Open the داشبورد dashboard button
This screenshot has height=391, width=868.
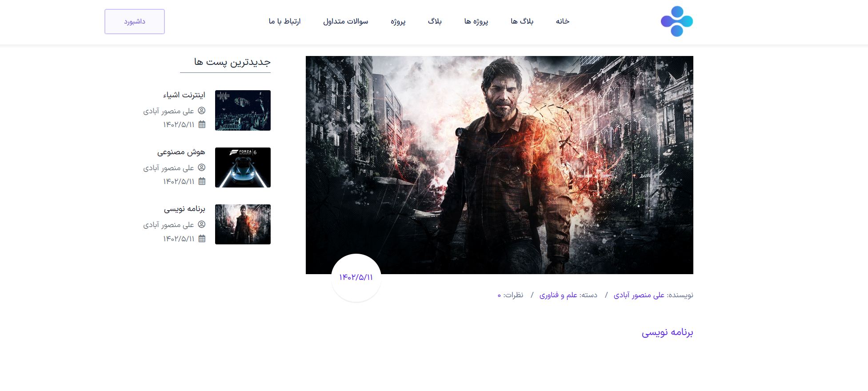pos(135,21)
